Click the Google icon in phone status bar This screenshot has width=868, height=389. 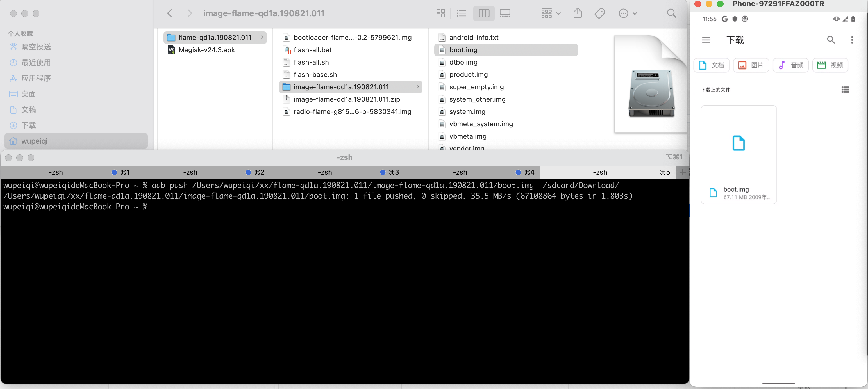tap(724, 19)
